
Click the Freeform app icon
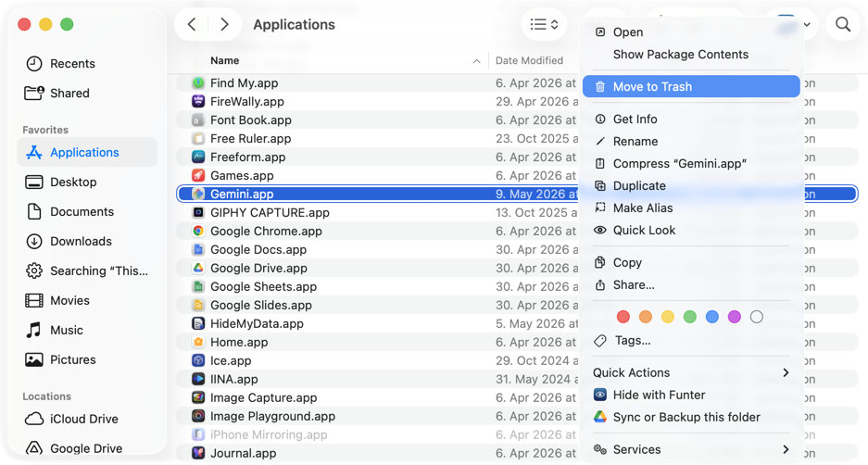198,157
